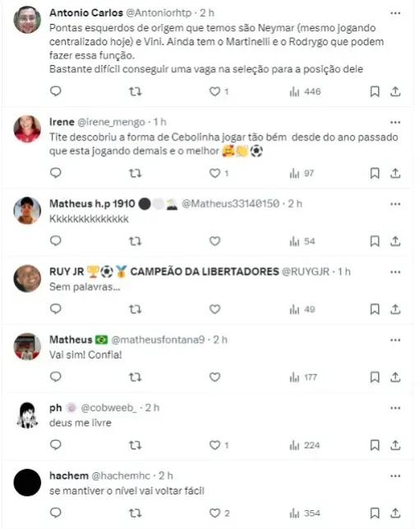Open more options on RUY JR's tweet

395,272
